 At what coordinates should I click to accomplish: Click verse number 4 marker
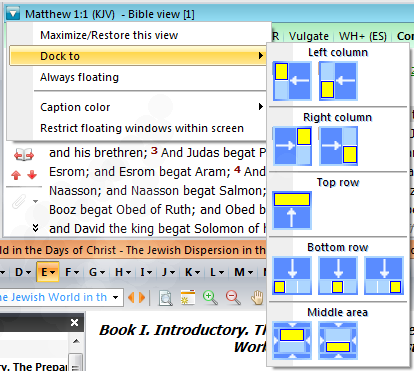[x=237, y=169]
